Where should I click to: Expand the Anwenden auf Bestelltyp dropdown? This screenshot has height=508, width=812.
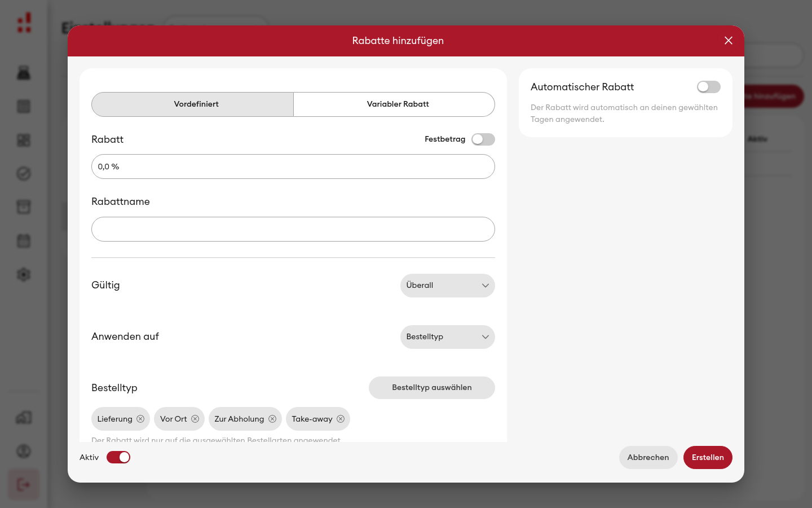coord(448,337)
